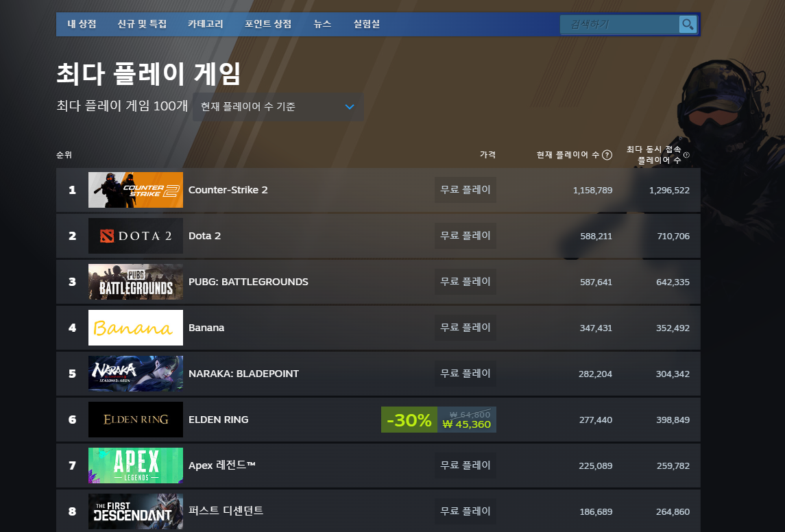The height and width of the screenshot is (532, 785).
Task: Focus the 검색하기 search field
Action: coord(620,24)
